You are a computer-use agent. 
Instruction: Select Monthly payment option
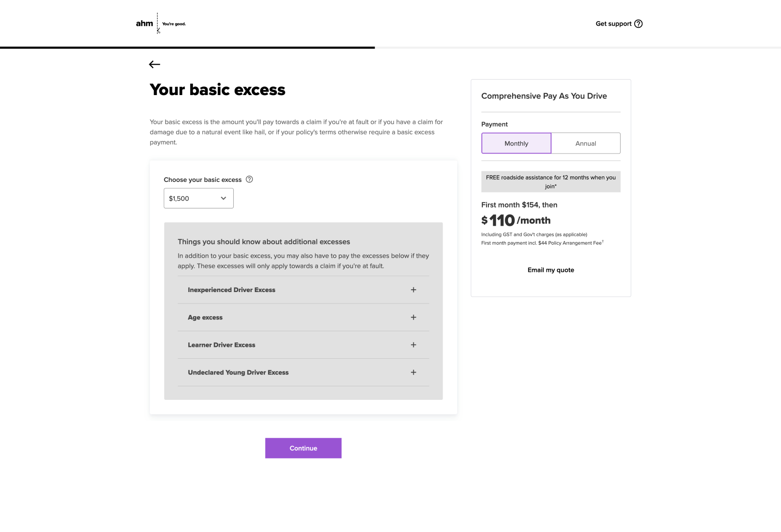(x=516, y=144)
